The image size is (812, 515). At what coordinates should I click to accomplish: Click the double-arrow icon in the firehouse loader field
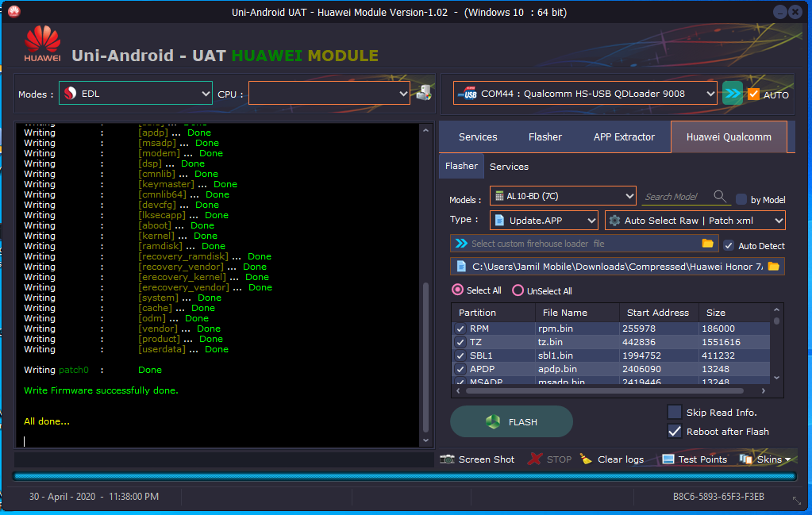pyautogui.click(x=461, y=244)
